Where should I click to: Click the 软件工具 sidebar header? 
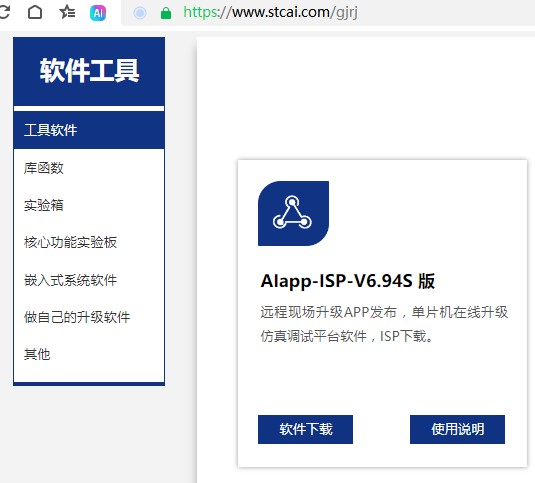[89, 71]
